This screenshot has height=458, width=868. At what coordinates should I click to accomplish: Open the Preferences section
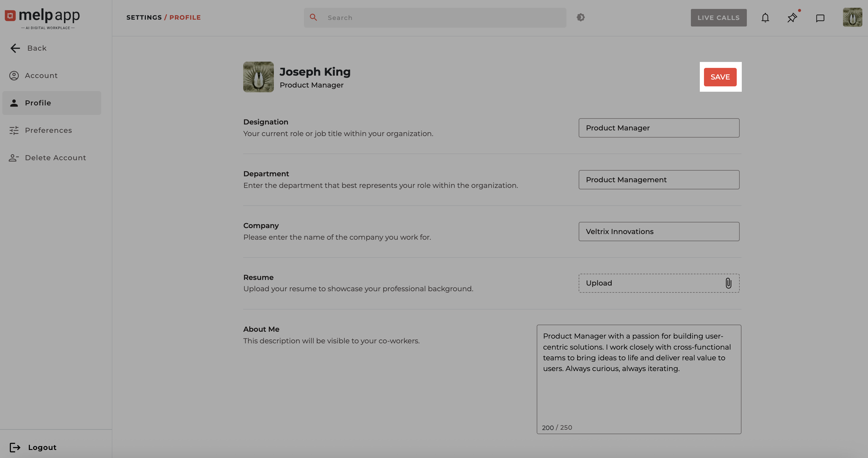click(48, 130)
